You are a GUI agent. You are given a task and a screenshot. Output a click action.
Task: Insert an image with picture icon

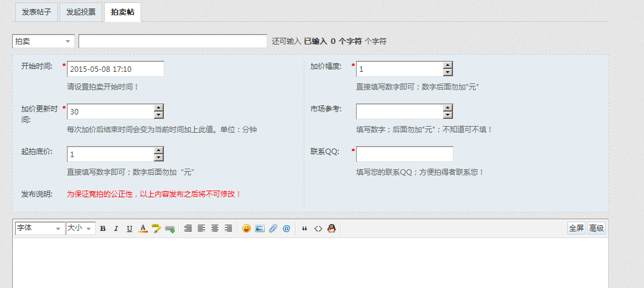259,228
